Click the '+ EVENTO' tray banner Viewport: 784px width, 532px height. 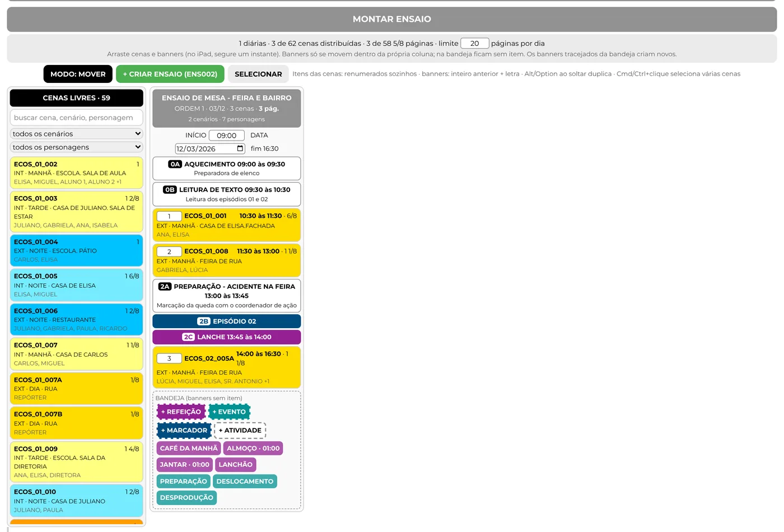(x=229, y=412)
